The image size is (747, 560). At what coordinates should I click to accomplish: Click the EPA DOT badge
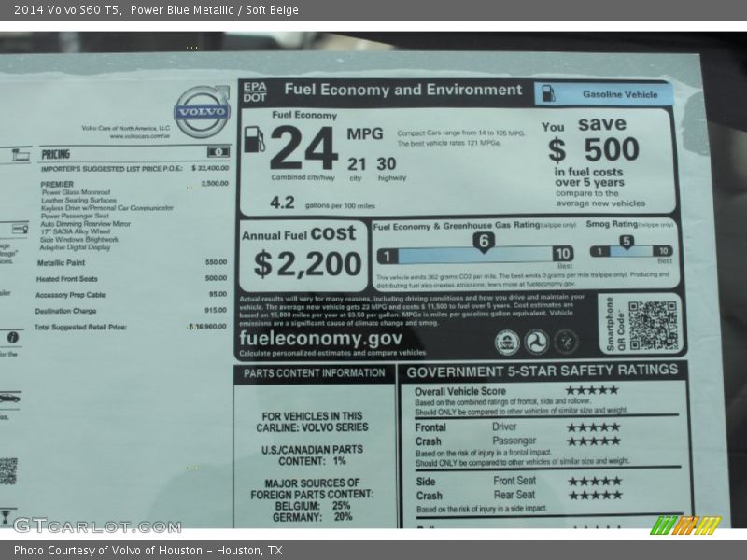point(255,92)
